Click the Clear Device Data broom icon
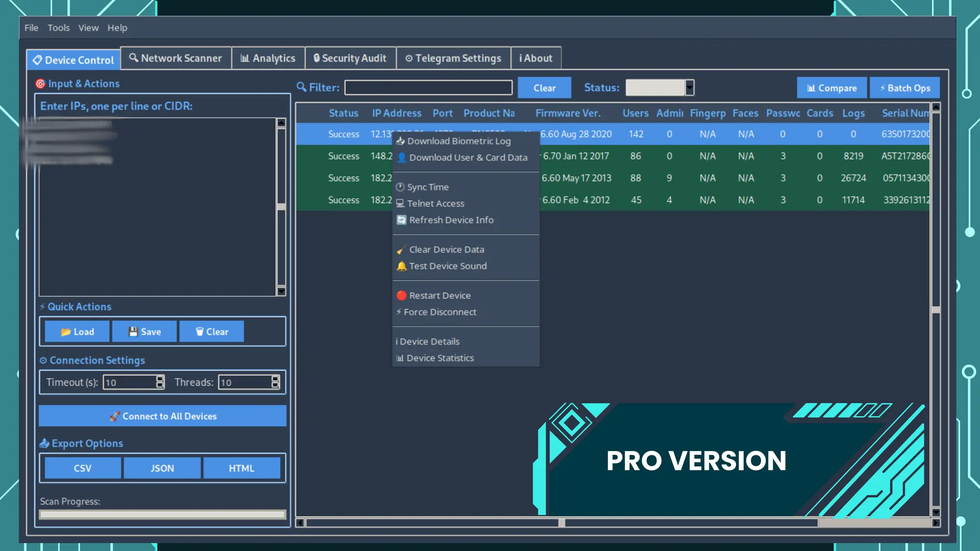This screenshot has height=551, width=980. [x=401, y=250]
